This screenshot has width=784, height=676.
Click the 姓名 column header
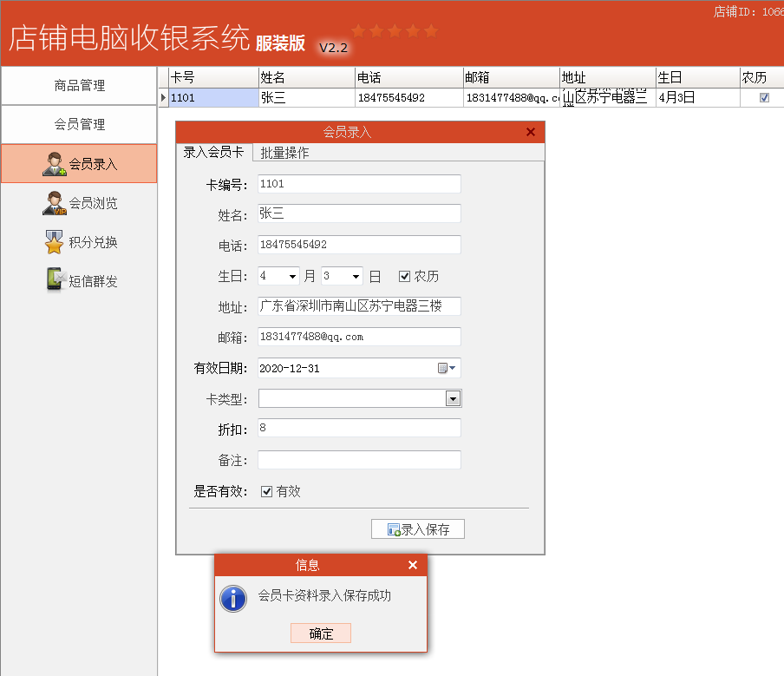click(x=306, y=77)
